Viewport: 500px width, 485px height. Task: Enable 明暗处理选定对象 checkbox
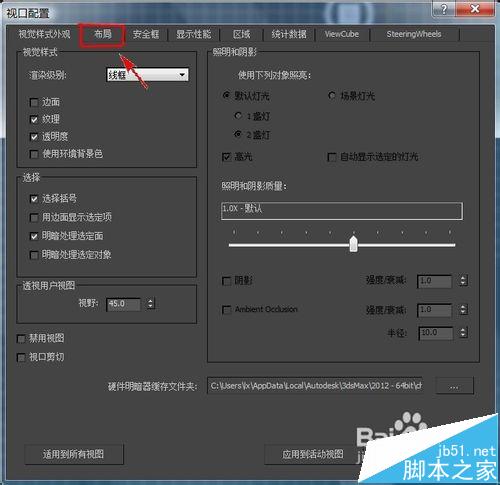point(34,255)
